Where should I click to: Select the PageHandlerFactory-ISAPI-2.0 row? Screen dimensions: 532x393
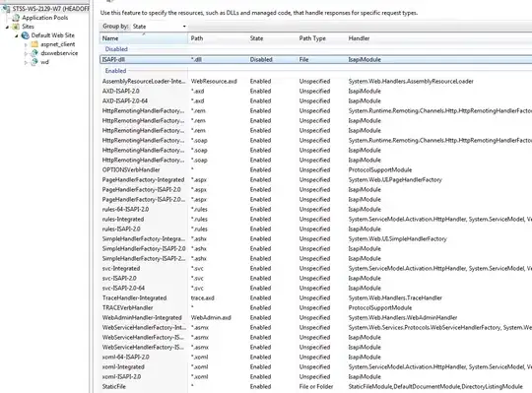point(316,189)
